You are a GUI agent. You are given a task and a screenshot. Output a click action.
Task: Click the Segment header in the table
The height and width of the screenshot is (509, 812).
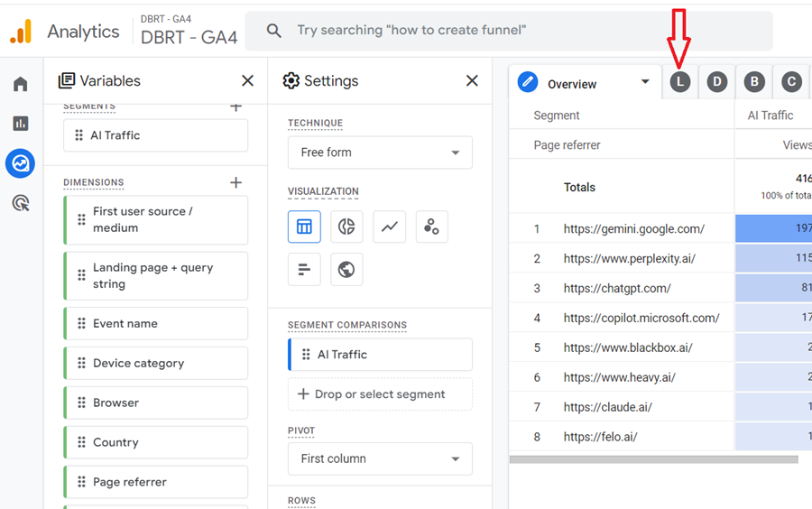(x=556, y=116)
